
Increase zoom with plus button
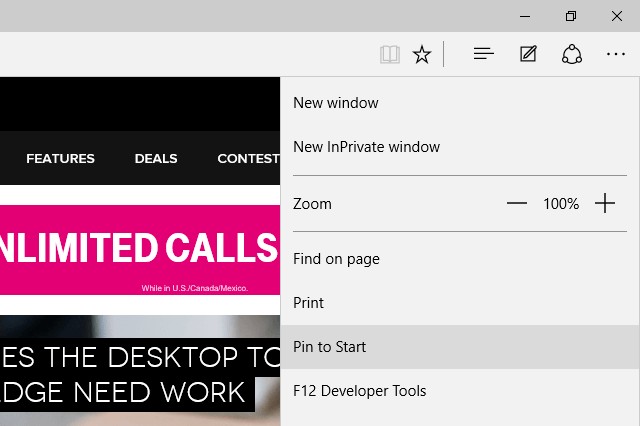(605, 203)
